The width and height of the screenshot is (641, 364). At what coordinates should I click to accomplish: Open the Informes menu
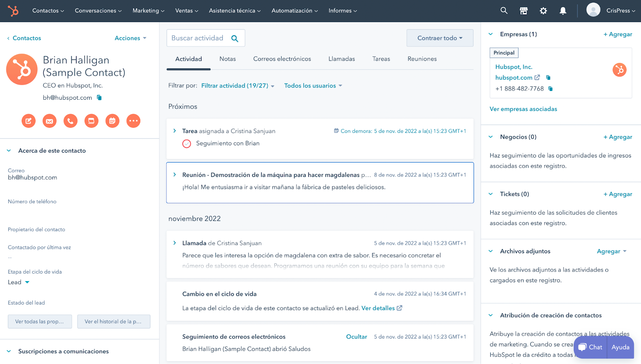[x=343, y=11]
